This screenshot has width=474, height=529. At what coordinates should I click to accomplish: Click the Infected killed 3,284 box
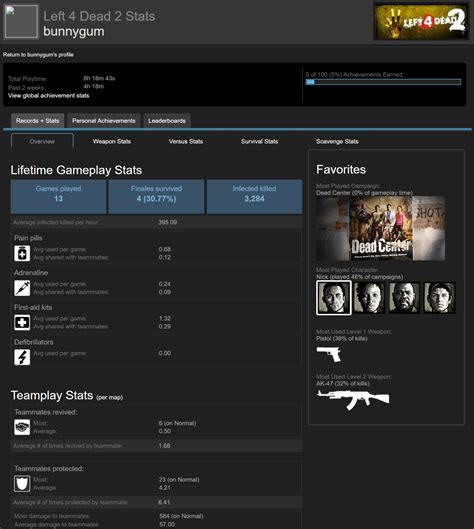(x=254, y=197)
